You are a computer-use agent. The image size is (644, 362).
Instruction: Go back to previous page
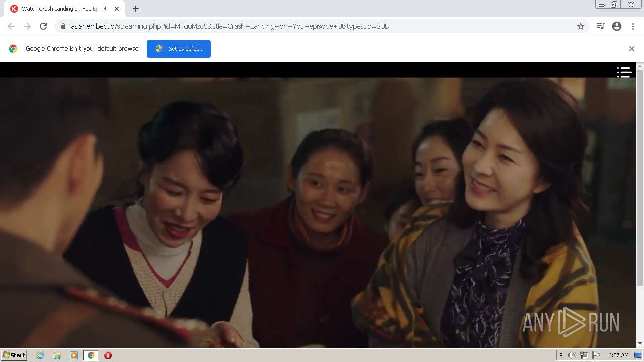coord(11,26)
